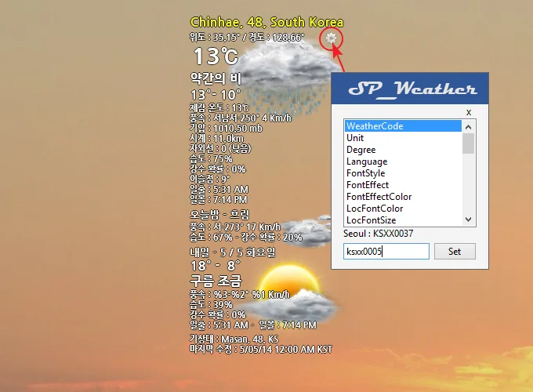Click the weather code input field
Viewport: 533px width, 392px height.
(386, 252)
